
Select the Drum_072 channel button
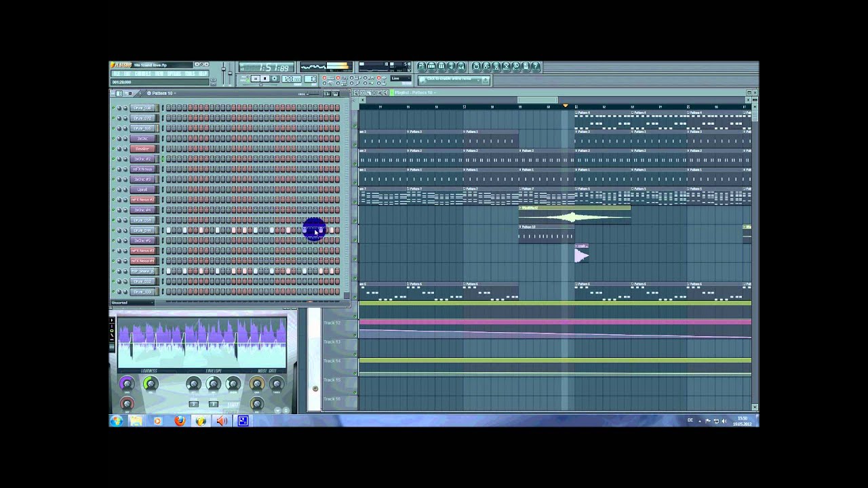click(x=142, y=118)
